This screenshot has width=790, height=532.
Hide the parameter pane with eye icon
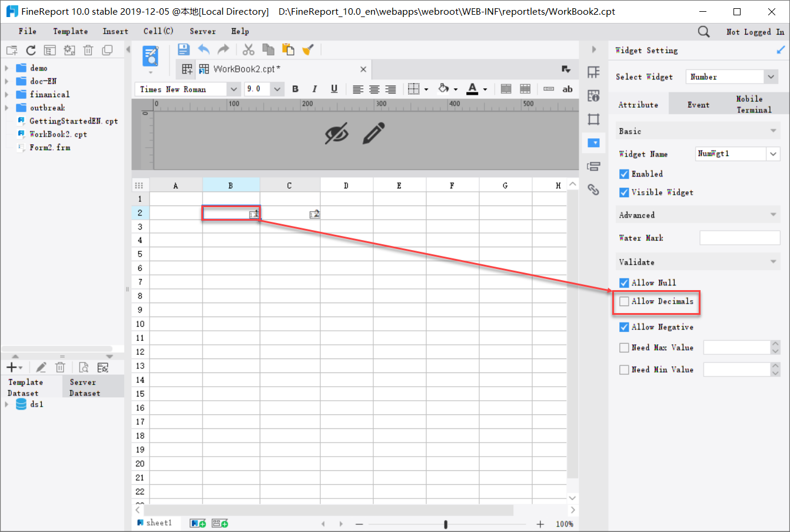coord(337,134)
